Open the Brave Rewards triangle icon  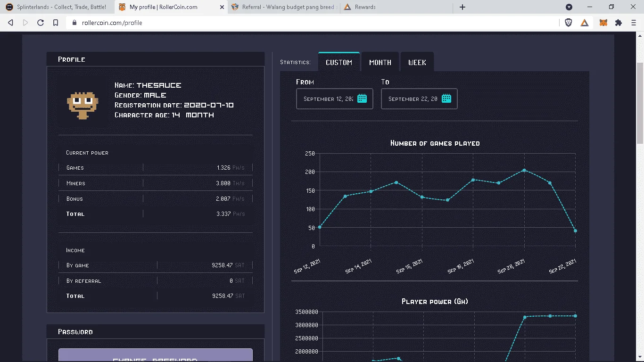[585, 23]
